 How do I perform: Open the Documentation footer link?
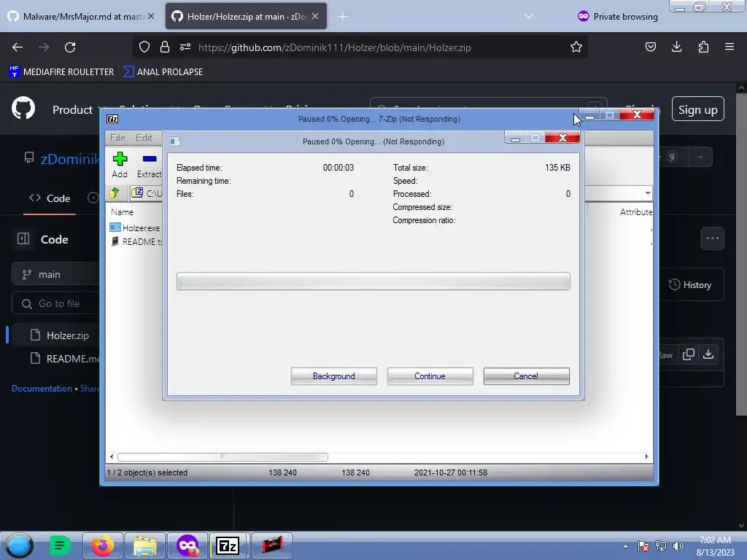42,389
